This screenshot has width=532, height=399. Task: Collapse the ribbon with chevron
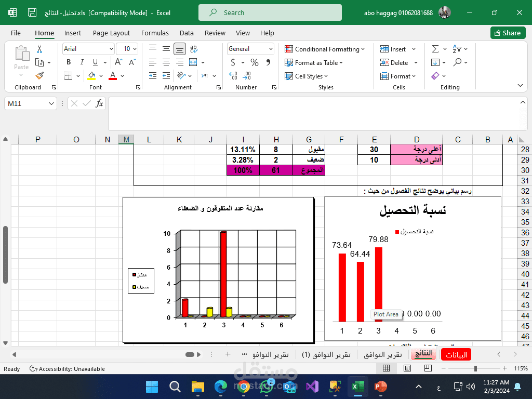tap(520, 86)
